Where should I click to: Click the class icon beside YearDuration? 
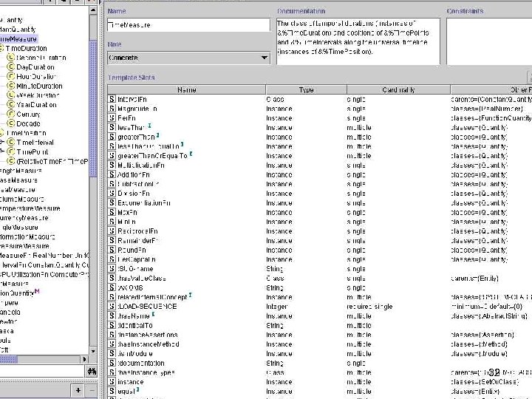(x=11, y=104)
